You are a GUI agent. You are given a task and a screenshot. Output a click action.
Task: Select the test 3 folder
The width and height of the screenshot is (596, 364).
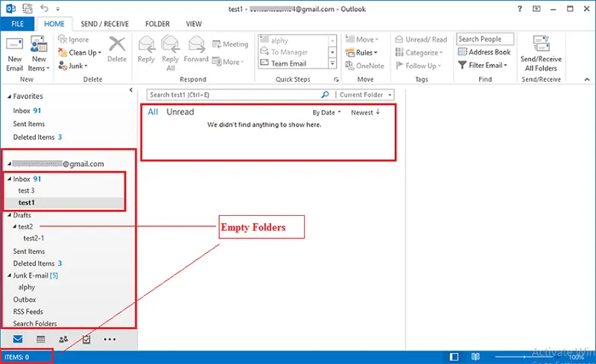tap(26, 191)
